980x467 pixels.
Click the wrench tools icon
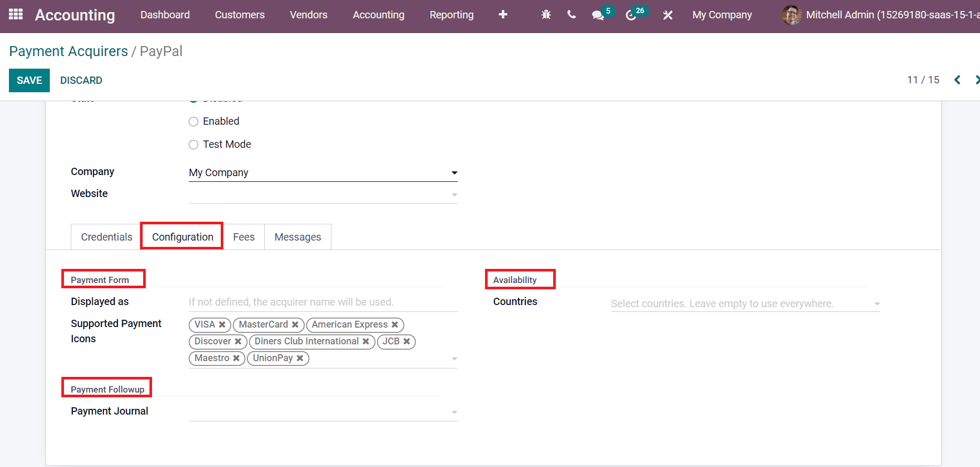667,15
